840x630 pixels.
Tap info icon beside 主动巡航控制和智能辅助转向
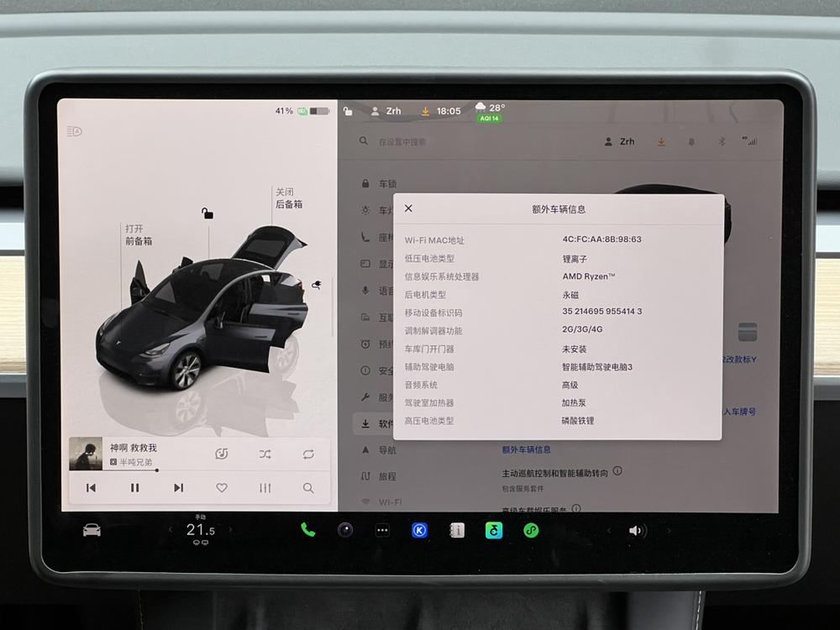coord(617,471)
